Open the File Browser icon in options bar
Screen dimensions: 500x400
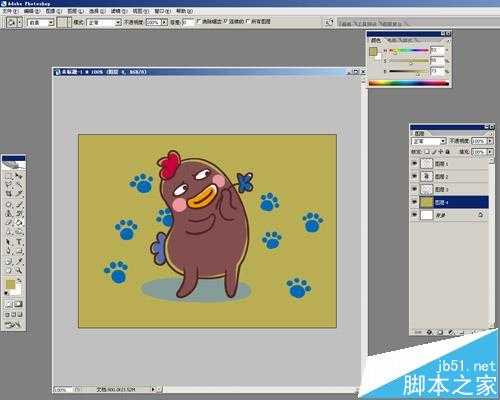point(329,23)
